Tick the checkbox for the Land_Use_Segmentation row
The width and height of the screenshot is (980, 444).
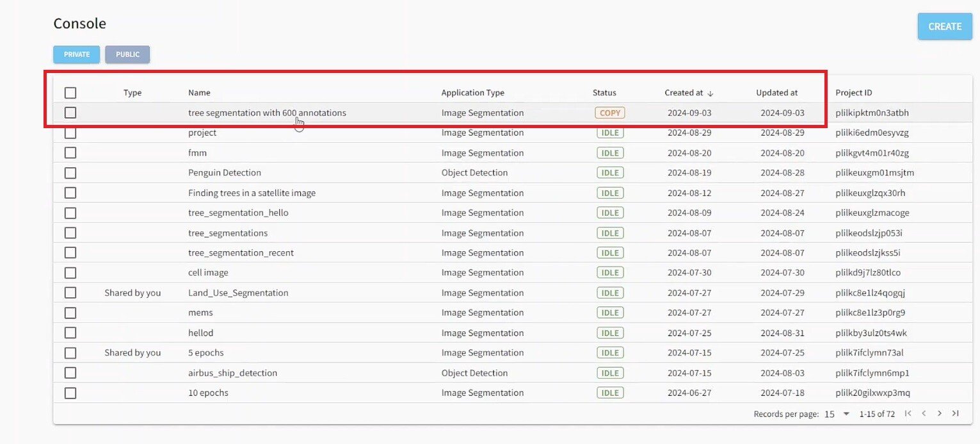click(70, 293)
